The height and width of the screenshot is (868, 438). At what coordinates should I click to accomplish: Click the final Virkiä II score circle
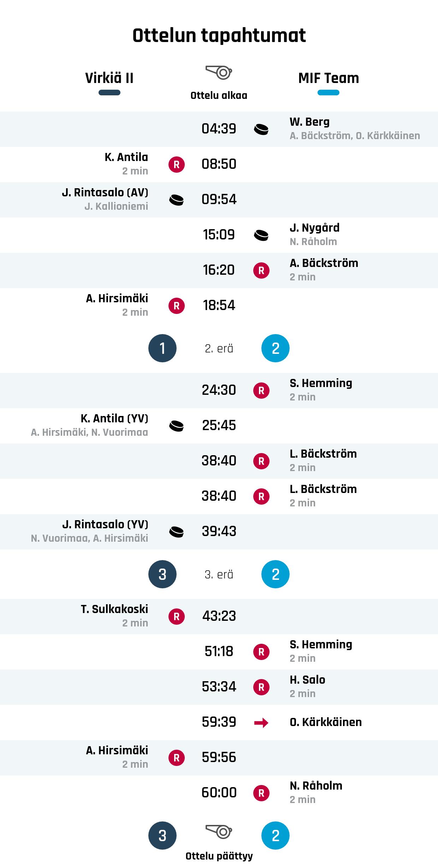[x=162, y=836]
